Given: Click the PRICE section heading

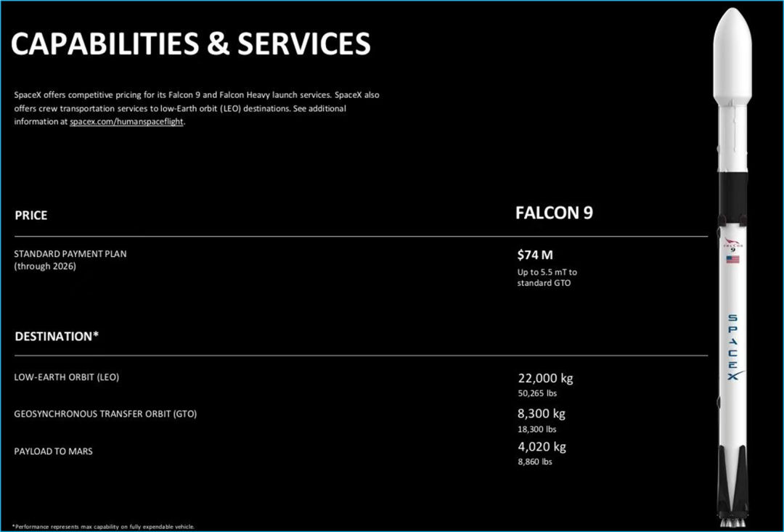Looking at the screenshot, I should [x=31, y=216].
